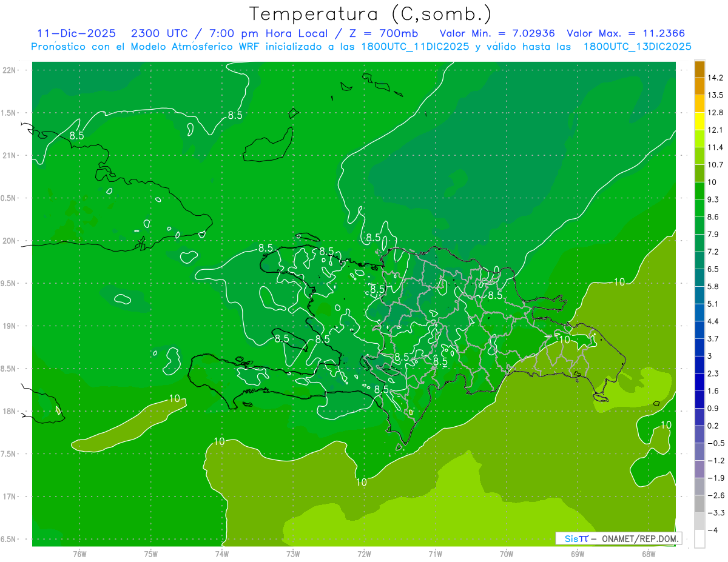The image size is (728, 562).
Task: Click the 17N latitude axis label
Action: 9,497
